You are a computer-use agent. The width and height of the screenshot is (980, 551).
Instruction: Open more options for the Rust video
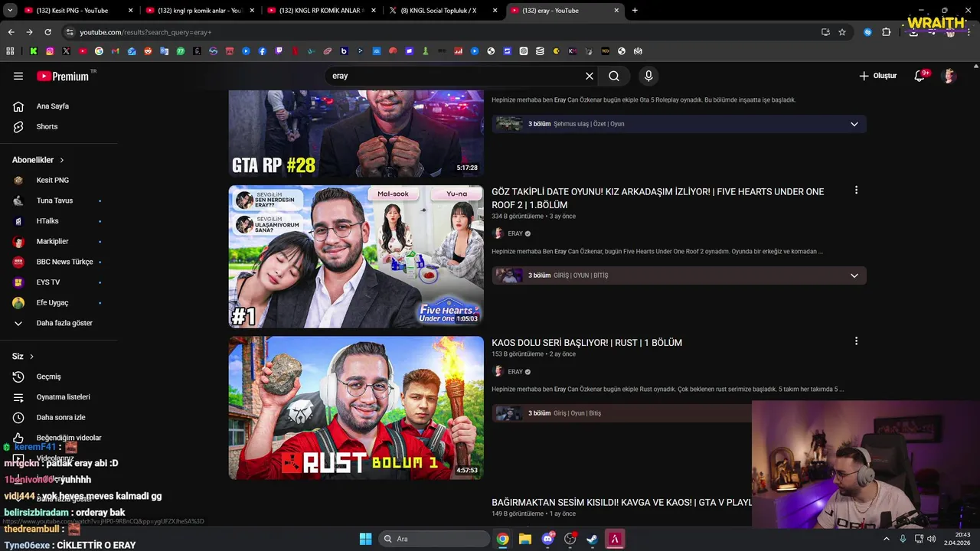[x=856, y=341]
